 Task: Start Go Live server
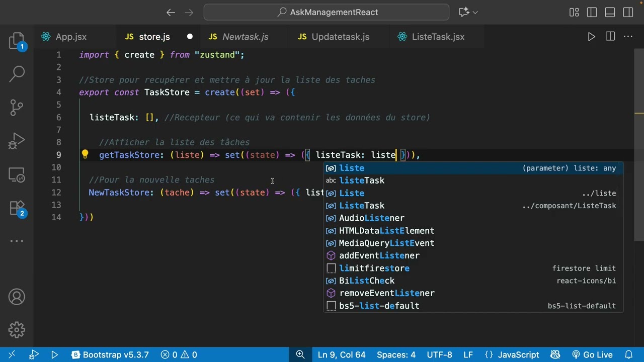tap(592, 354)
